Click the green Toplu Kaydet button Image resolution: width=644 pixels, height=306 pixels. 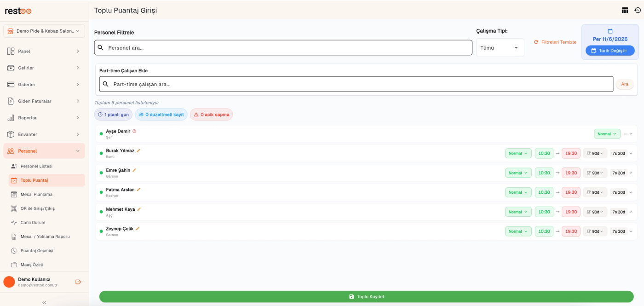click(367, 297)
